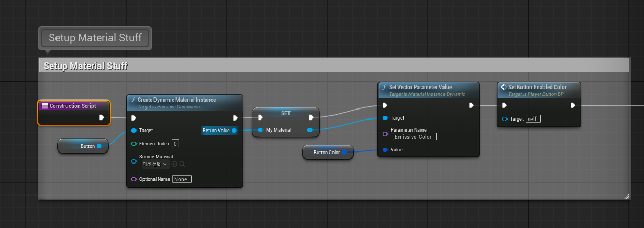Click Create Dynamic Material Instance exec input pin
Viewport: 644px width, 228px height.
pyautogui.click(x=134, y=118)
